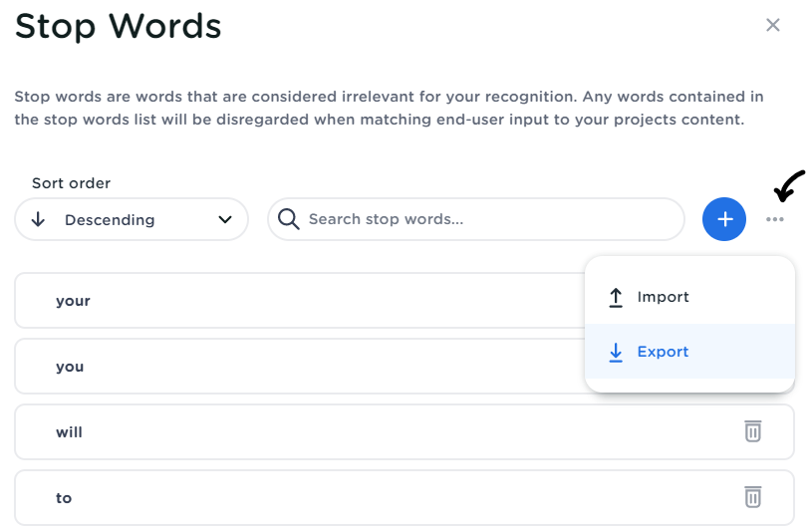The height and width of the screenshot is (532, 812).
Task: Close the Stop Words dialog
Action: [x=772, y=26]
